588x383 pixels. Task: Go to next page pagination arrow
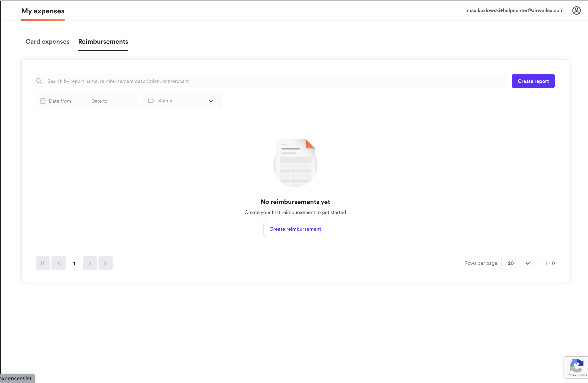coord(90,263)
